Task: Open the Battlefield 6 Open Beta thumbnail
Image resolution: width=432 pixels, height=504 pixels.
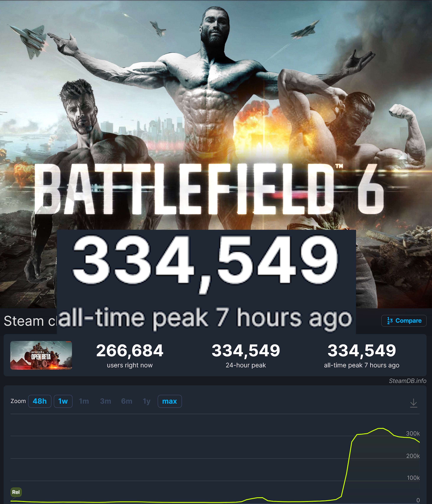Action: click(x=41, y=355)
